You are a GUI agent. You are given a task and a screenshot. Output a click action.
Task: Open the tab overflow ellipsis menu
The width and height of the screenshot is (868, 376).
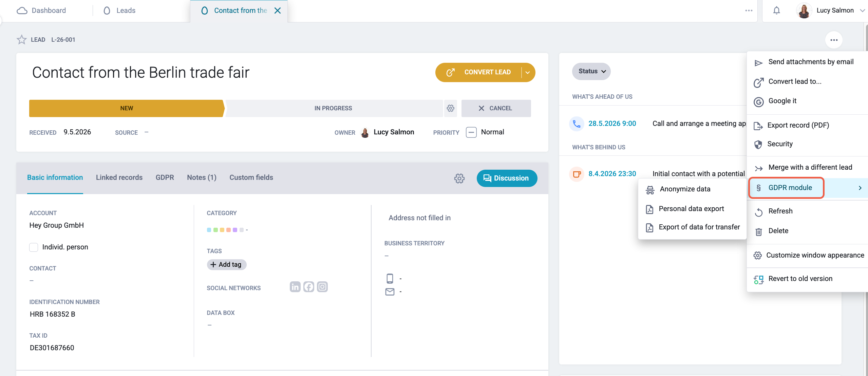click(x=749, y=11)
